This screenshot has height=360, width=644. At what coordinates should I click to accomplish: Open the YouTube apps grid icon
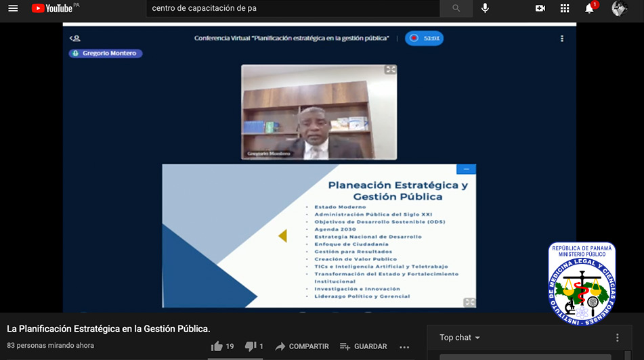565,8
